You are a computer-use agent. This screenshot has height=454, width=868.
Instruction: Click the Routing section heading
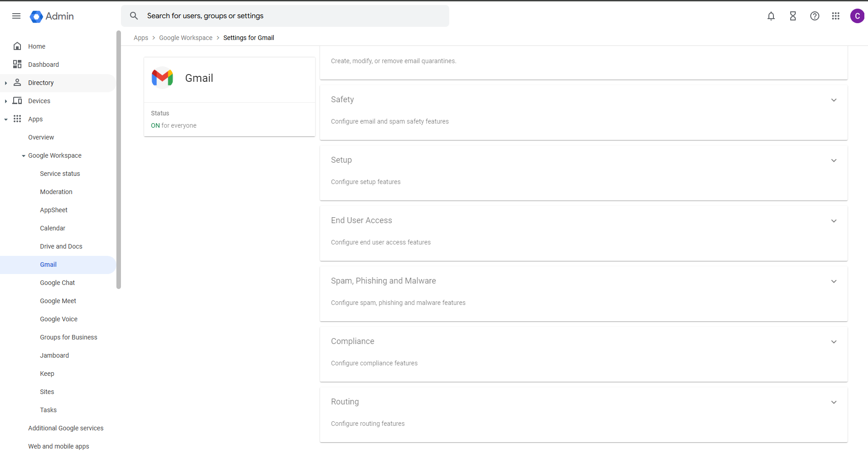tap(345, 402)
